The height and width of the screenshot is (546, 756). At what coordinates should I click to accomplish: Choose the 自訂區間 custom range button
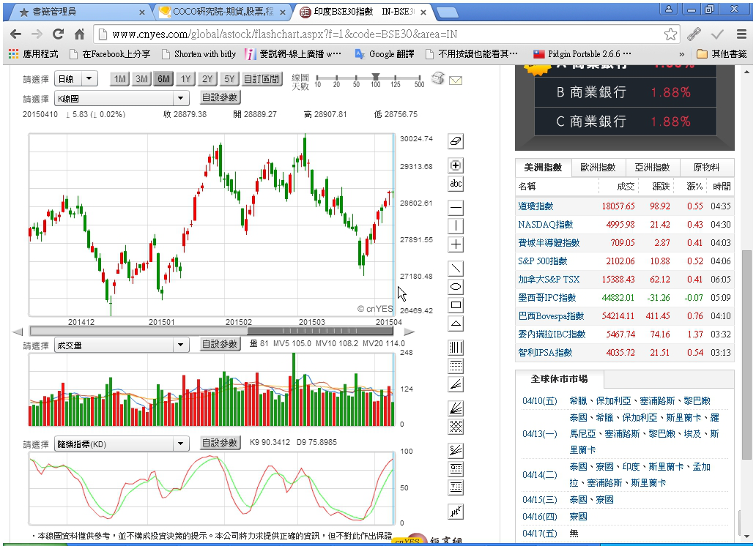pos(262,79)
